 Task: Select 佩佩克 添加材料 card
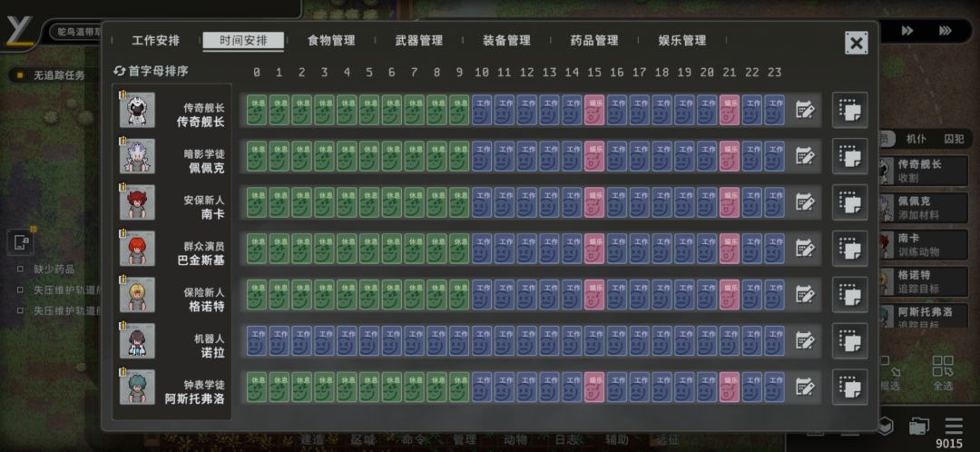click(x=924, y=208)
